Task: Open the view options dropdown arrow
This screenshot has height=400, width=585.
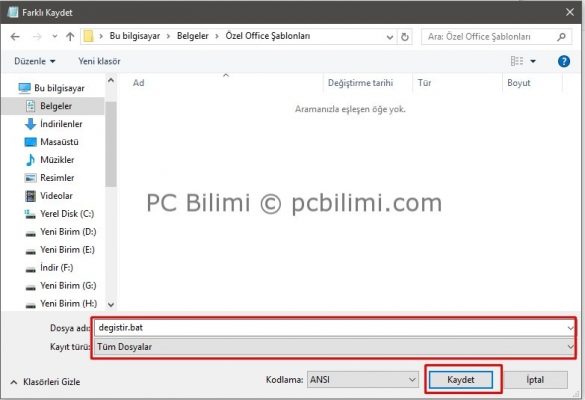Action: (533, 61)
